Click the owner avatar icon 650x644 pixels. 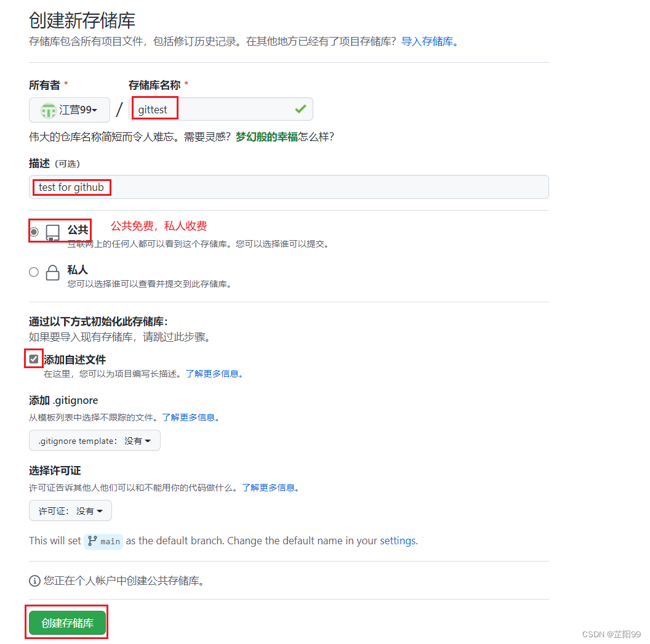pos(48,110)
